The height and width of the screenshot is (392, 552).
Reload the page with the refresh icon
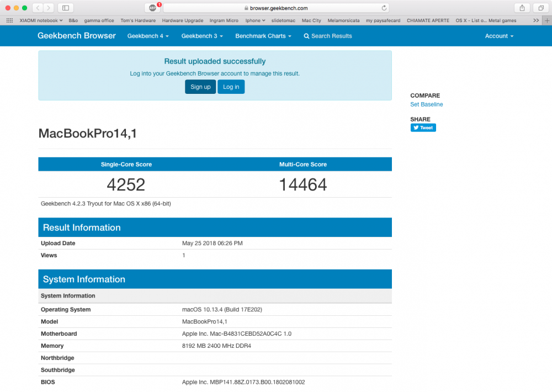coord(384,8)
